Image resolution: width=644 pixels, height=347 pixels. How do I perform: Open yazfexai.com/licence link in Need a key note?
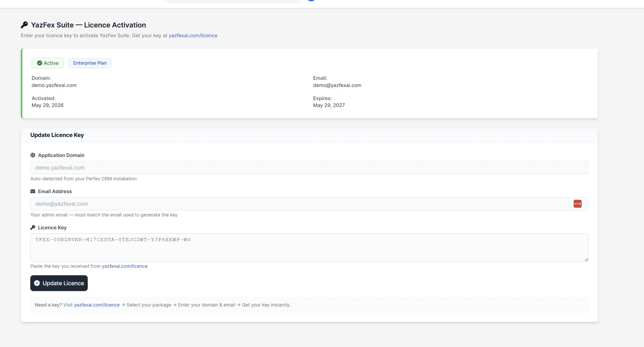pyautogui.click(x=97, y=305)
